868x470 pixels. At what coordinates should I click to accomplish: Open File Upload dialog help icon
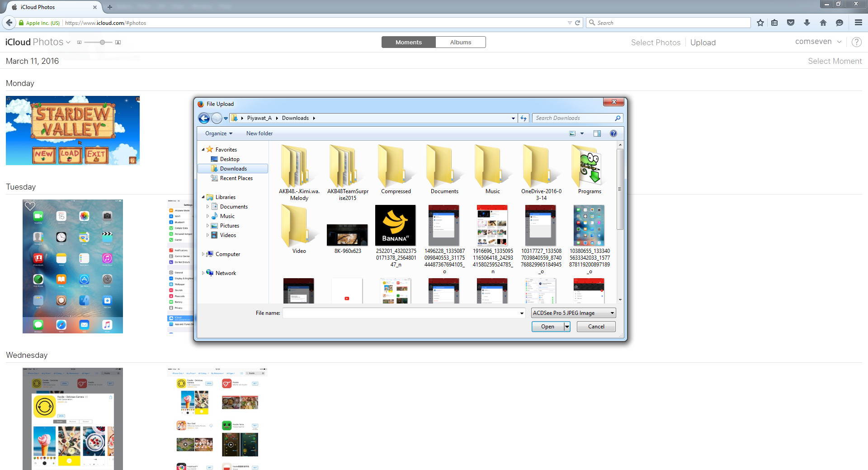(x=613, y=133)
